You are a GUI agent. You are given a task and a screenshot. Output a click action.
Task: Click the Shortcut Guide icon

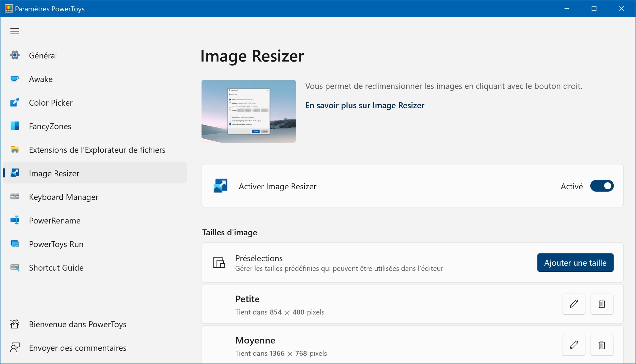tap(15, 268)
